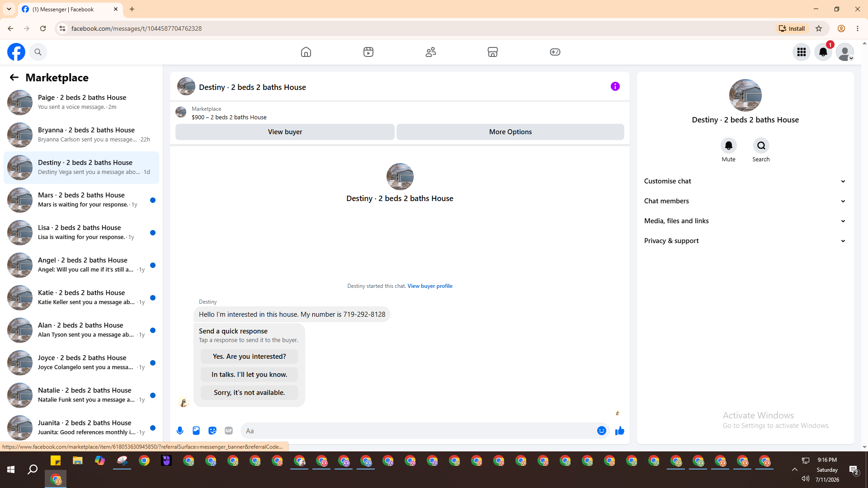
Task: Click the purple conversation information icon
Action: 615,86
